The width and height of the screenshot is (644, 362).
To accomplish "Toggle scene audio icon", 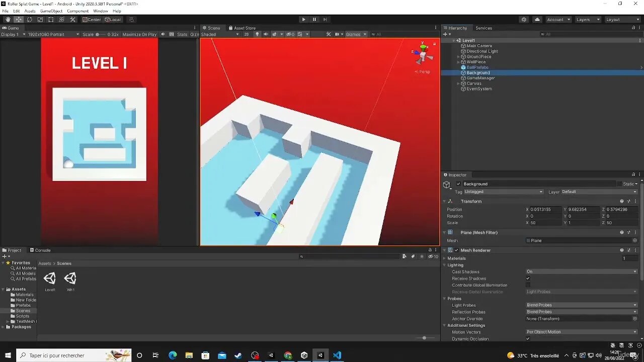I will (266, 34).
